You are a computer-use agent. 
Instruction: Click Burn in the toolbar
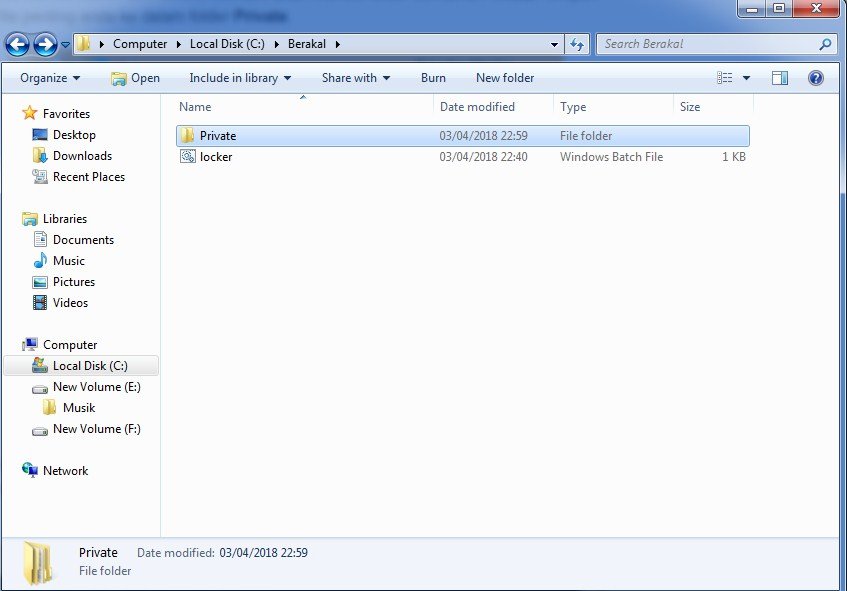click(x=433, y=78)
